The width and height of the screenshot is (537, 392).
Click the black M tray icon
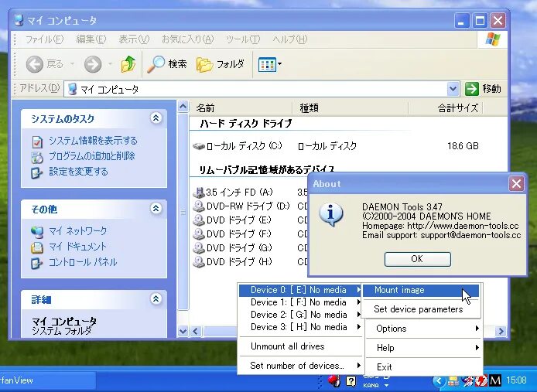pos(495,380)
